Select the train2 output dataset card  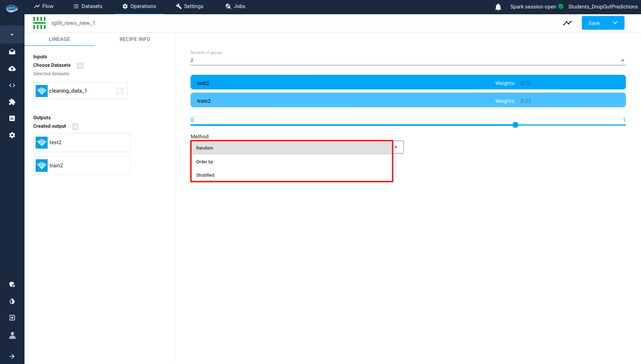click(x=82, y=166)
